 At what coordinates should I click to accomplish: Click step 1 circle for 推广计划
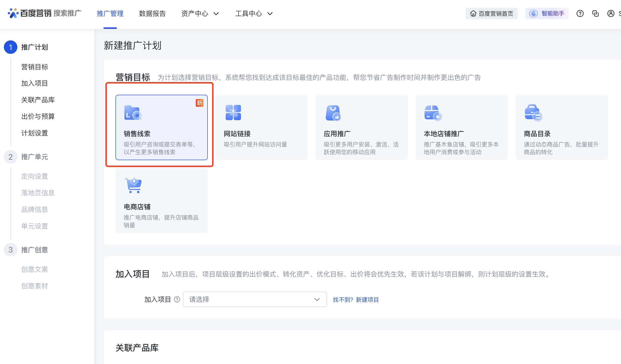tap(11, 47)
